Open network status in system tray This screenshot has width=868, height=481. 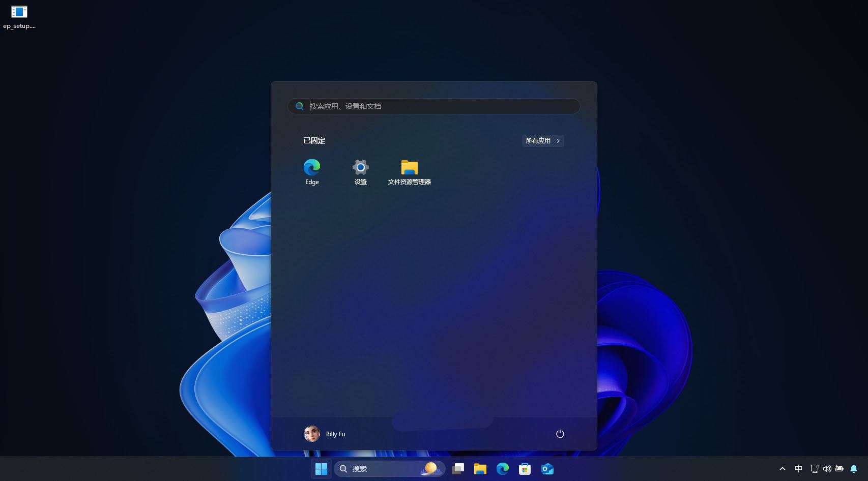click(x=815, y=469)
